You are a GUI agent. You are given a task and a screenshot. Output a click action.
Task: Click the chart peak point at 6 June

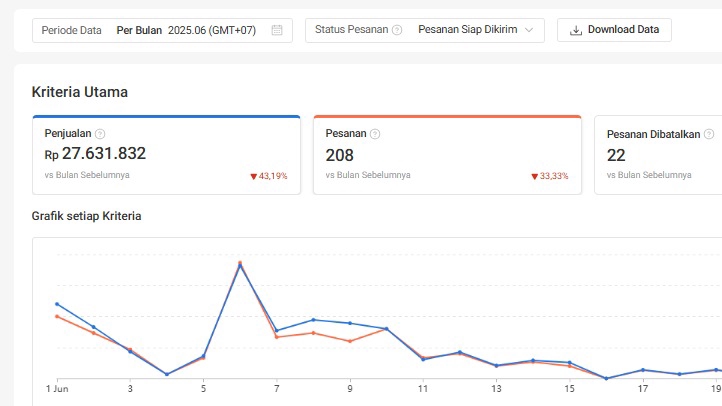pos(240,264)
